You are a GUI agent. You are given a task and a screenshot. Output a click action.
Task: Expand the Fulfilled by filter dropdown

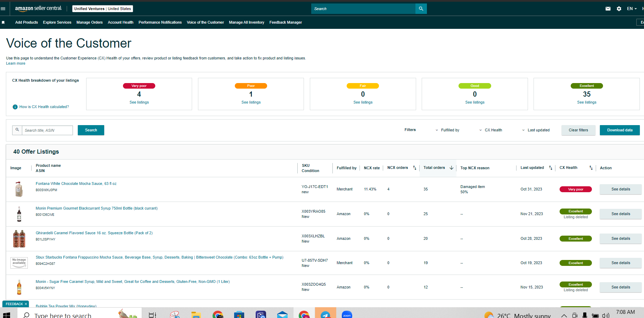point(447,130)
